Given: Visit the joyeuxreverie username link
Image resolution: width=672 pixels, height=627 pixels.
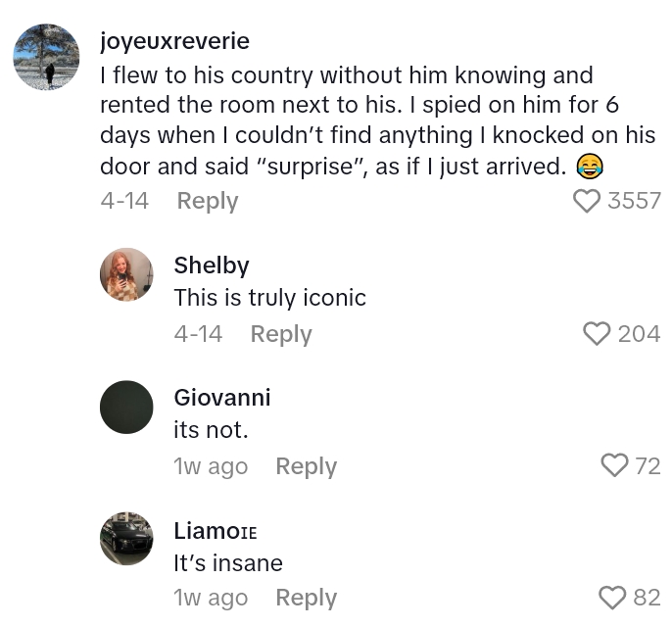Looking at the screenshot, I should click(x=174, y=41).
